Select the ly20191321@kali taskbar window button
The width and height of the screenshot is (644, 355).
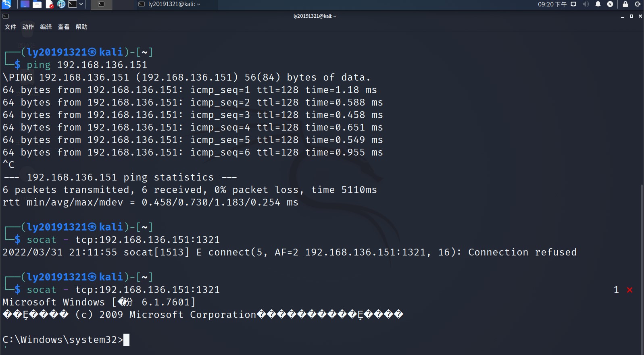tap(169, 4)
